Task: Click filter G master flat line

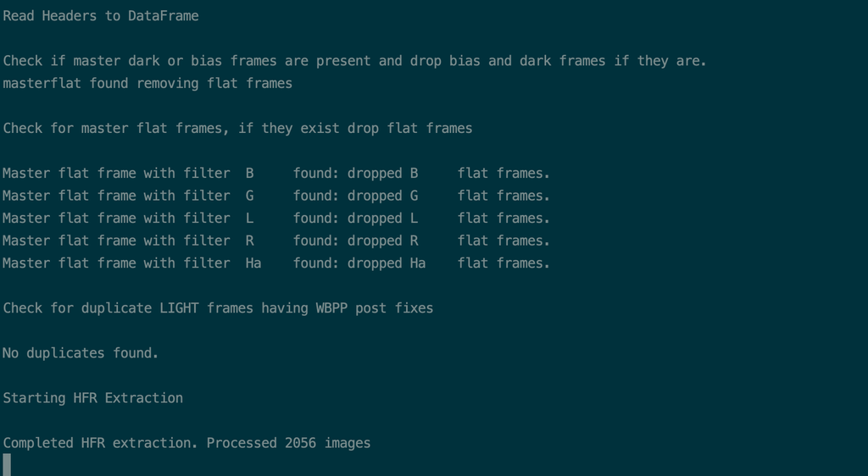Action: point(276,196)
